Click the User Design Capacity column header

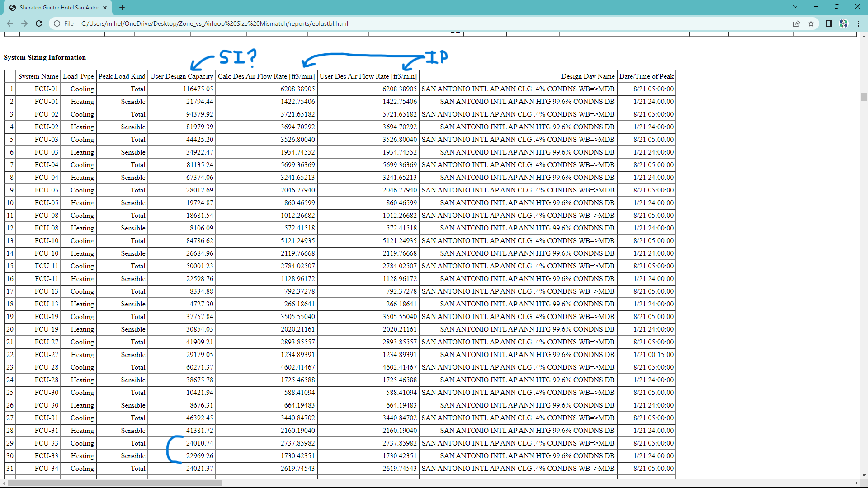[181, 76]
